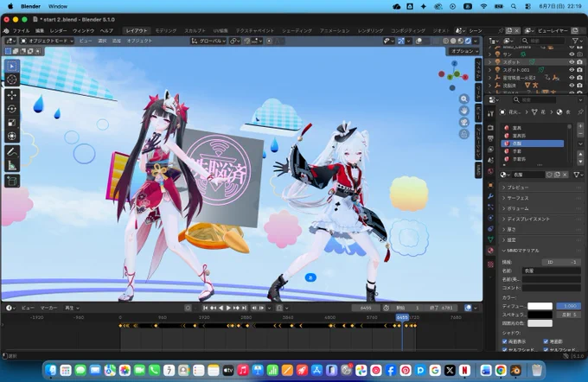Select the Scale tool
This screenshot has width=588, height=382.
click(x=12, y=122)
